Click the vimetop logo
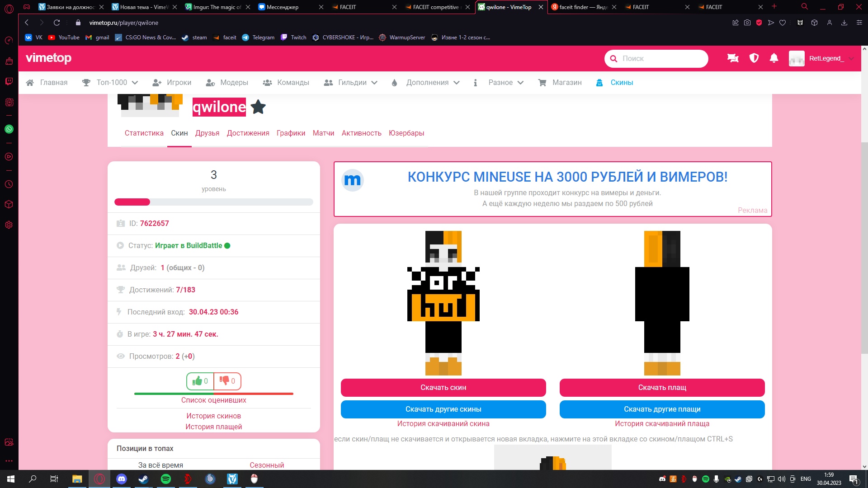Viewport: 868px width, 488px height. pos(48,58)
